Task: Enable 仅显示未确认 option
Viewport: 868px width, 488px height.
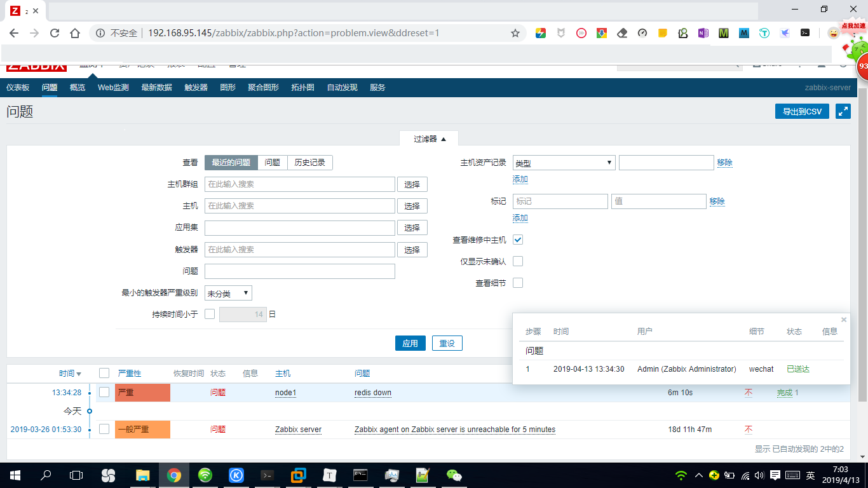Action: coord(518,261)
